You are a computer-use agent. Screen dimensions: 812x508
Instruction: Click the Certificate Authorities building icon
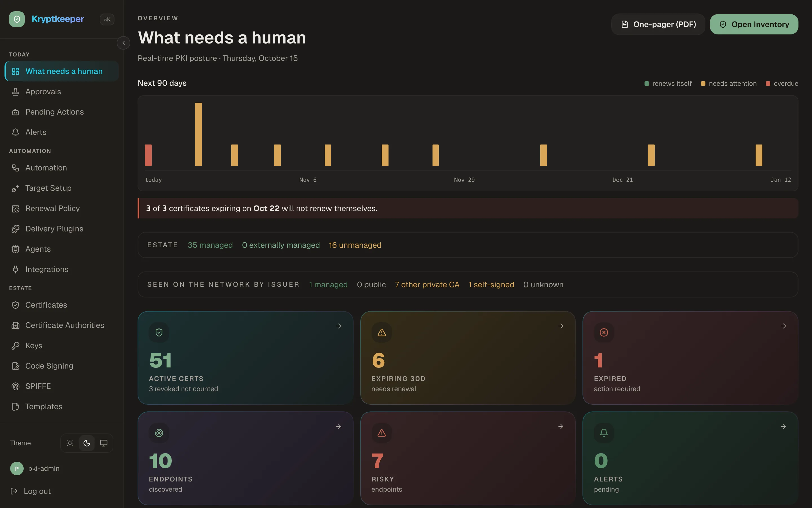(x=16, y=325)
